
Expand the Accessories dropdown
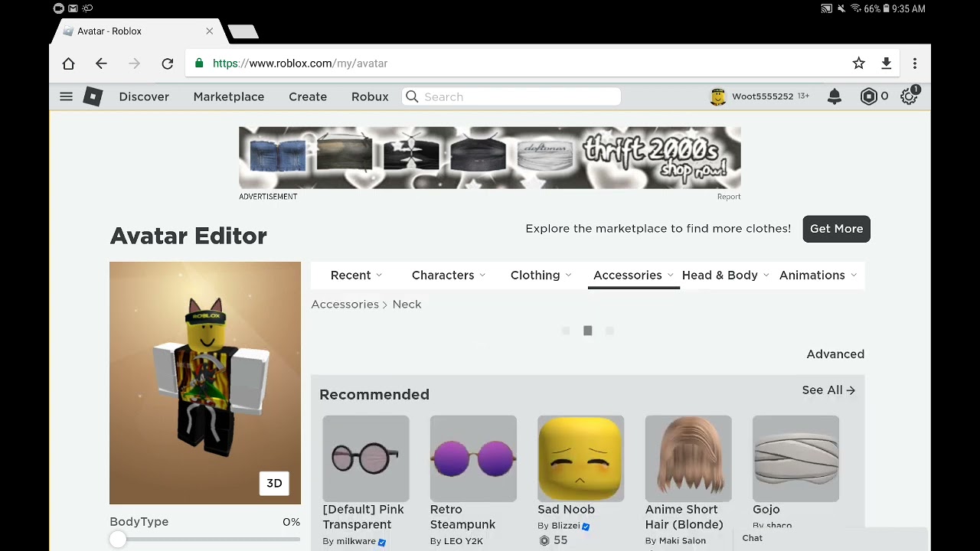(633, 275)
